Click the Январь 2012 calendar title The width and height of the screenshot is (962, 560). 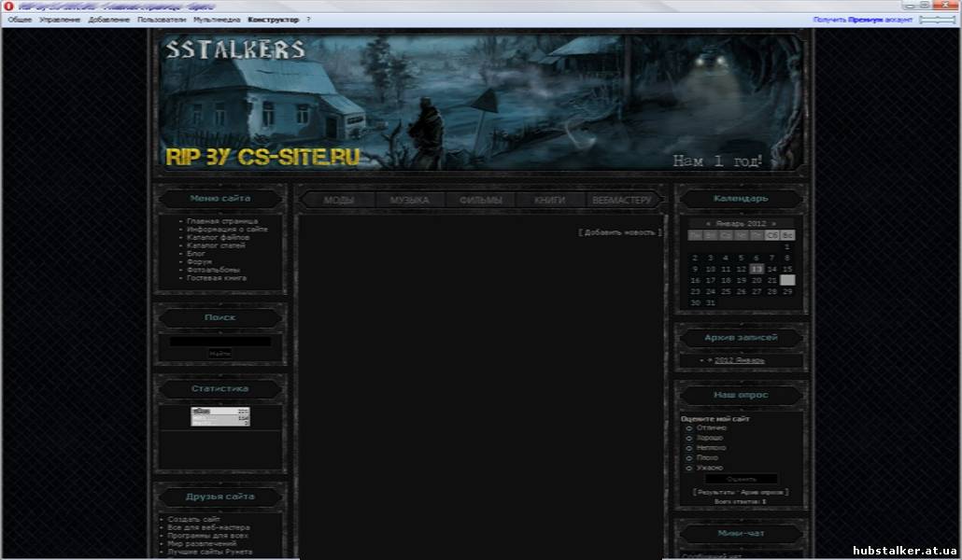(x=741, y=224)
